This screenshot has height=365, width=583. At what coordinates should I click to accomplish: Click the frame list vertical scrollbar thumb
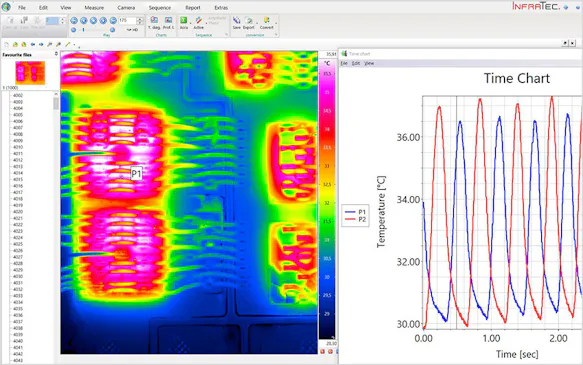click(x=56, y=103)
